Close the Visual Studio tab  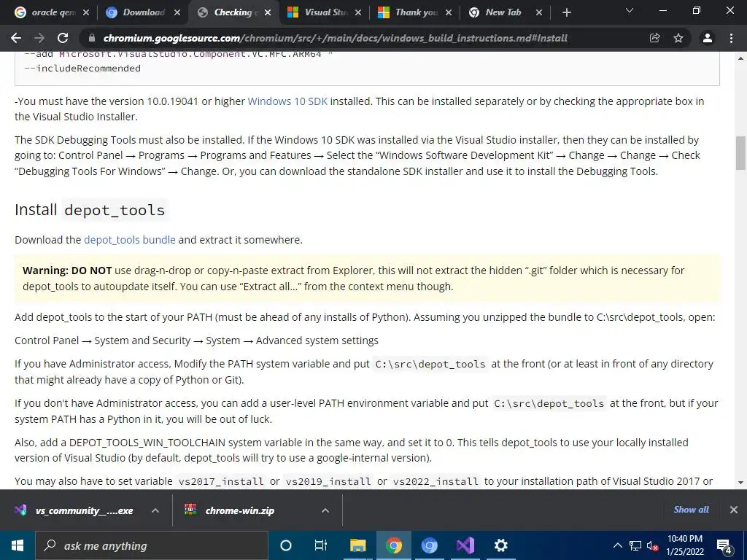[x=358, y=13]
